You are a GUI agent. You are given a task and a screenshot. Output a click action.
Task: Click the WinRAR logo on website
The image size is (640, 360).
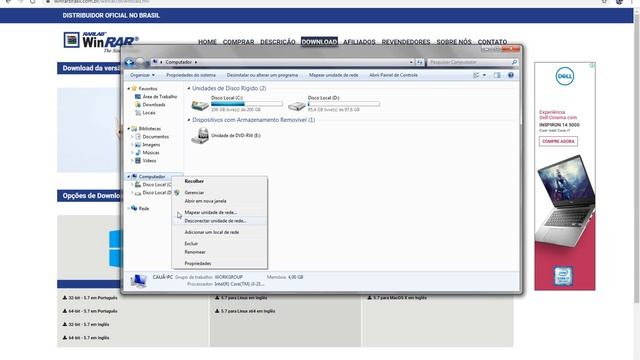101,41
